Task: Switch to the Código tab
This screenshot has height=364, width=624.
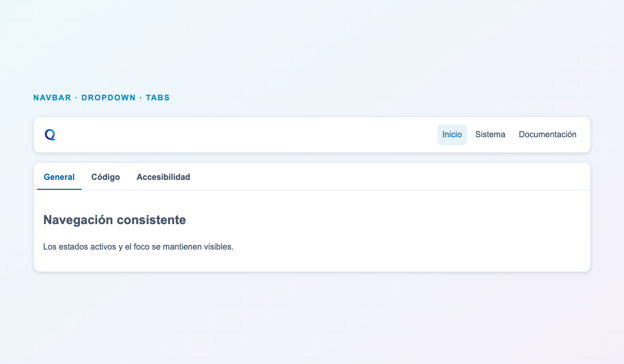Action: [x=106, y=177]
